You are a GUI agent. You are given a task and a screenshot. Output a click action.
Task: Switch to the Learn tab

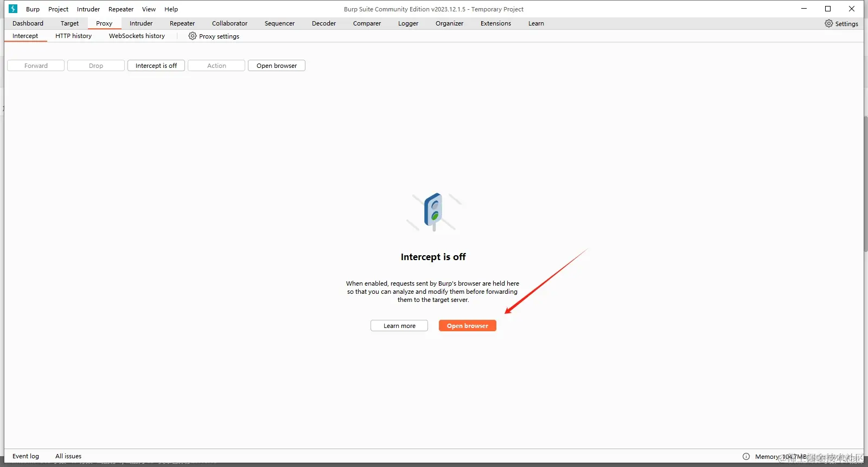536,23
